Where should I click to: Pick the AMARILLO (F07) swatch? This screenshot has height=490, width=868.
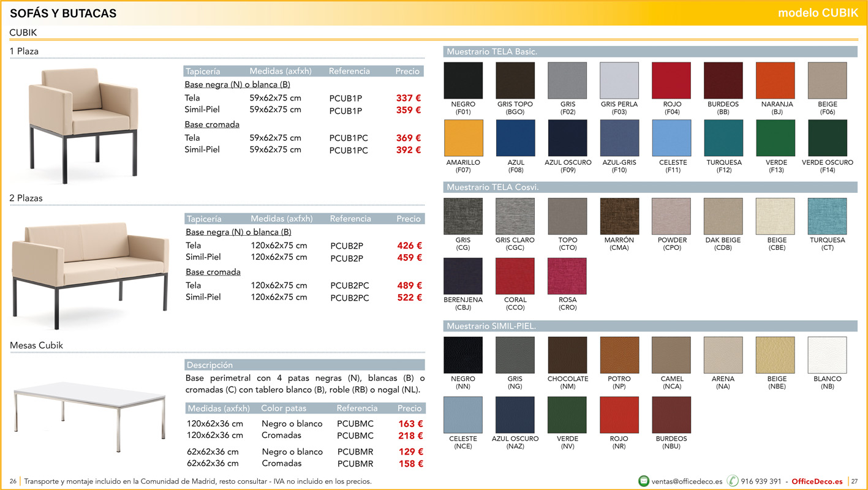click(x=463, y=138)
